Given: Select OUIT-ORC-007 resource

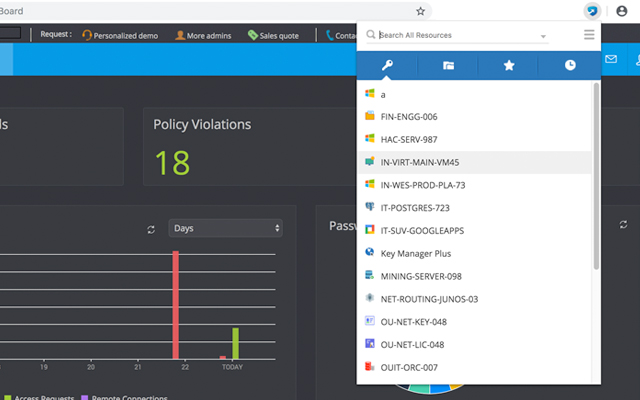Looking at the screenshot, I should point(474,367).
